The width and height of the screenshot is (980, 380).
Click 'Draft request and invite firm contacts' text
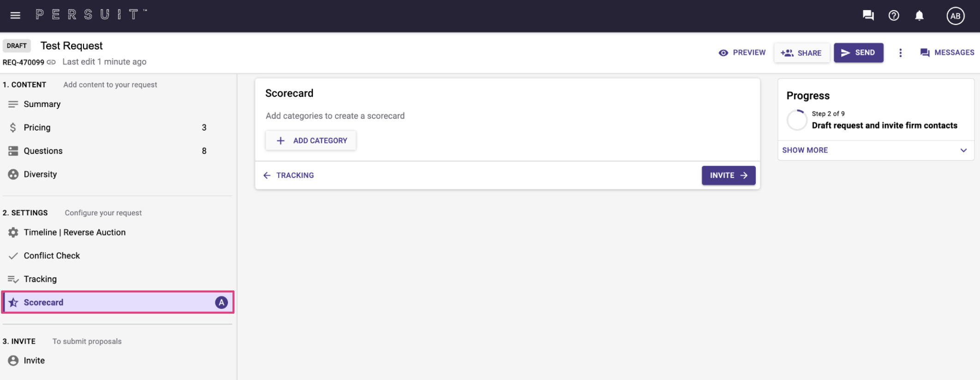(x=884, y=125)
